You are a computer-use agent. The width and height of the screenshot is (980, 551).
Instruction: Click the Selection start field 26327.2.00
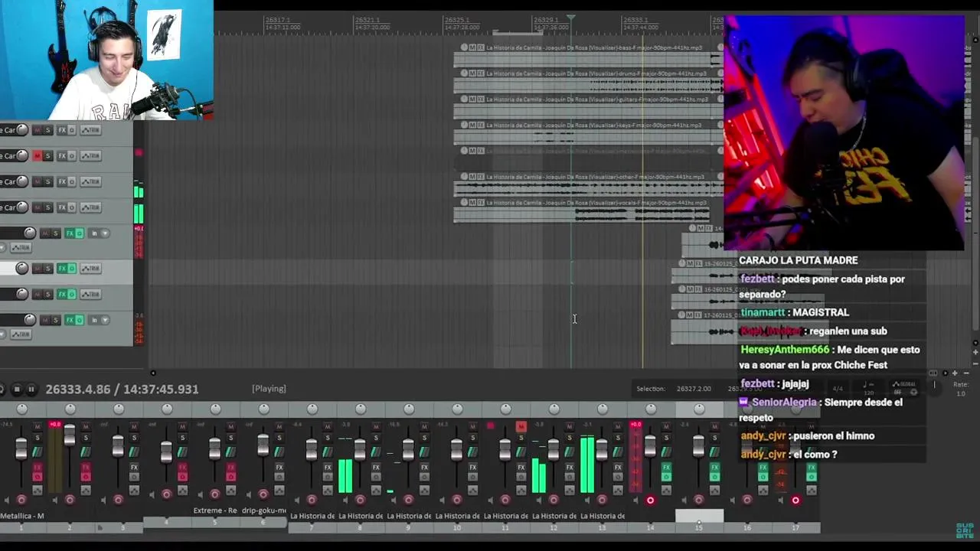694,389
